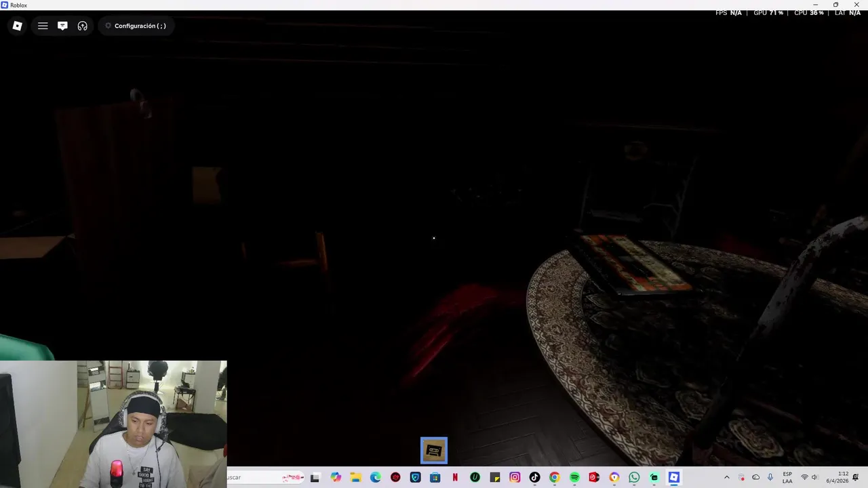This screenshot has width=868, height=488.
Task: Open TikTok from the taskbar
Action: click(534, 478)
